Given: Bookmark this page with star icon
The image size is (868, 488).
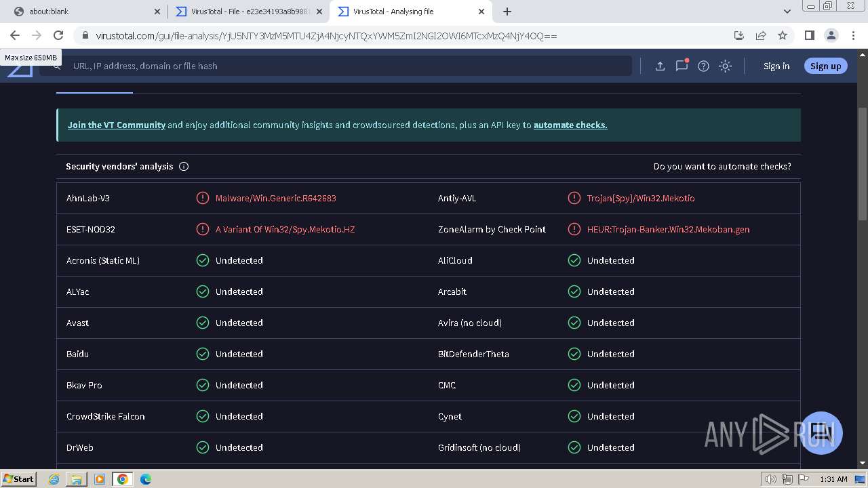Looking at the screenshot, I should pos(783,35).
